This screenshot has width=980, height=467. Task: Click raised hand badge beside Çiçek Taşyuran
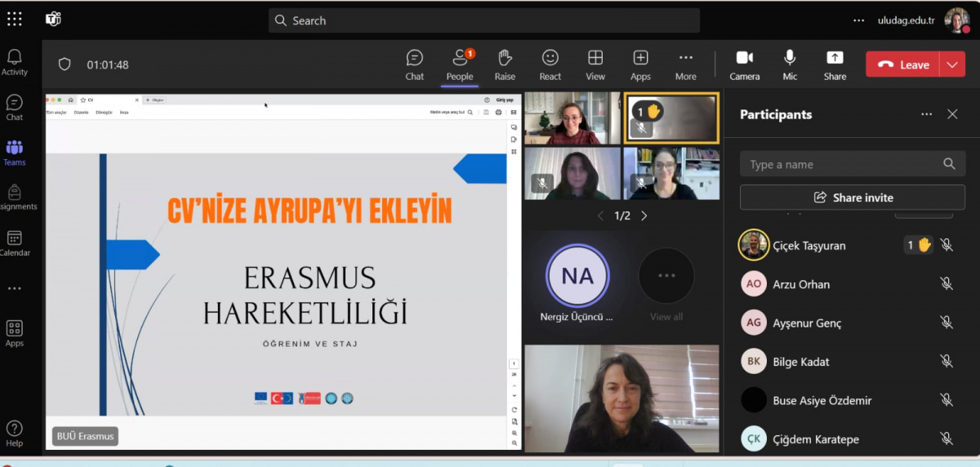coord(919,245)
